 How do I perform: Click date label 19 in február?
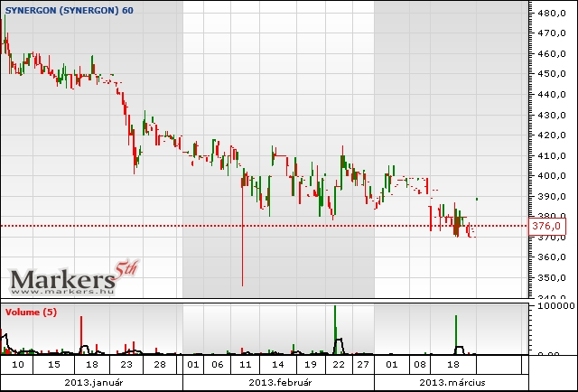coord(311,365)
